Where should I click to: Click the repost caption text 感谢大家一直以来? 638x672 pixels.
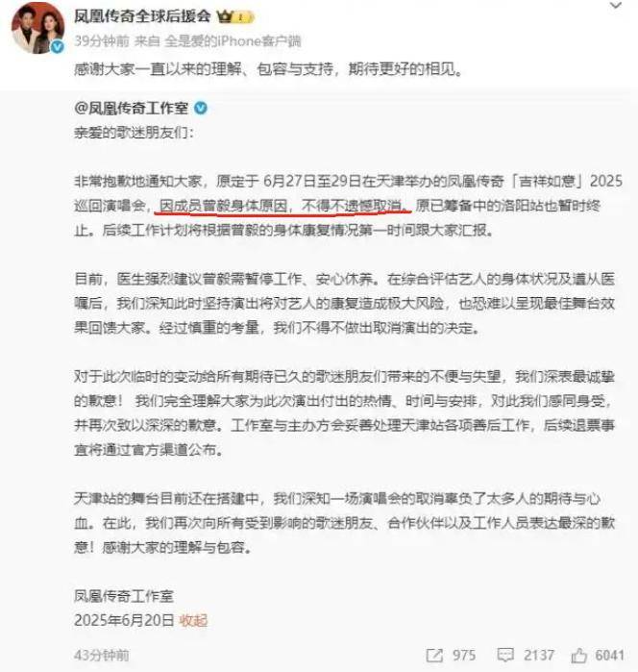(269, 68)
